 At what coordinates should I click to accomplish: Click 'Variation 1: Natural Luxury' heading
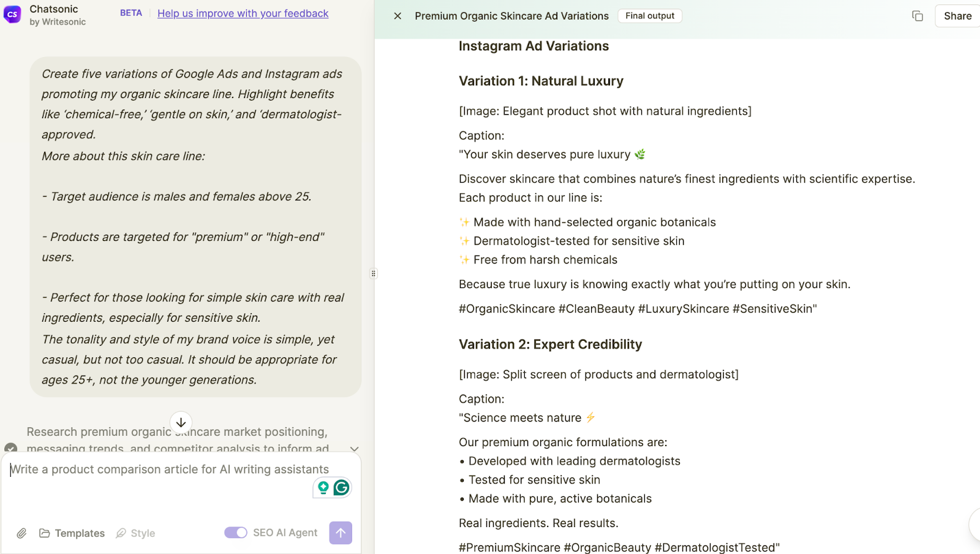541,81
